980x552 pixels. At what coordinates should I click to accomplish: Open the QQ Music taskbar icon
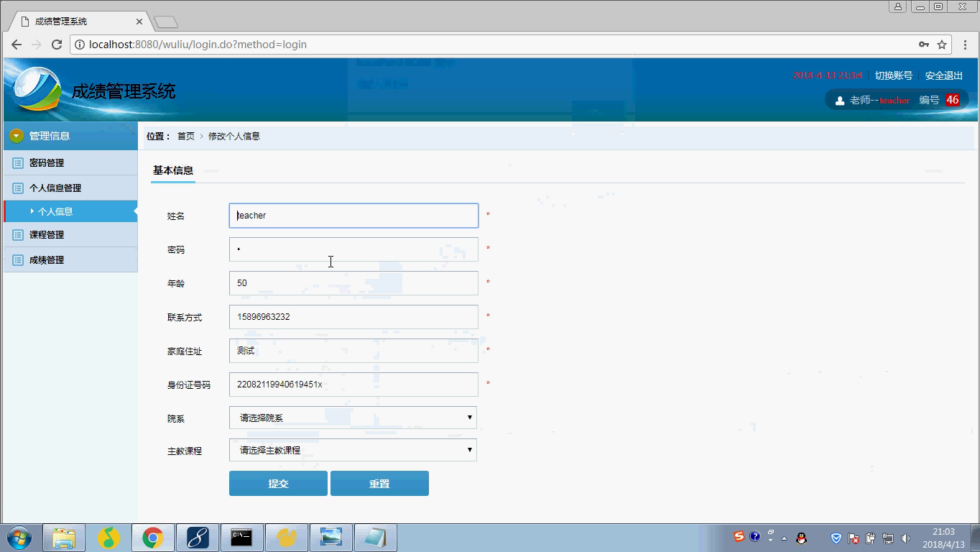[x=108, y=537]
